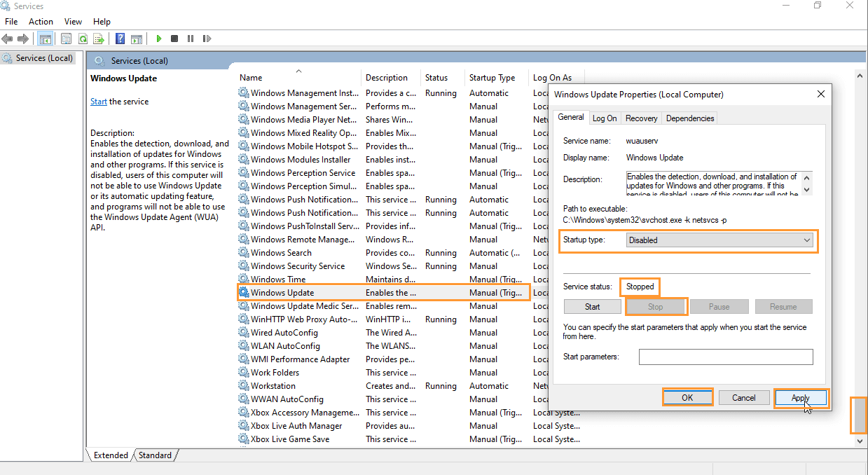Click the gear icon beside Xbox Live Game Save
The image size is (868, 475).
[x=244, y=439]
